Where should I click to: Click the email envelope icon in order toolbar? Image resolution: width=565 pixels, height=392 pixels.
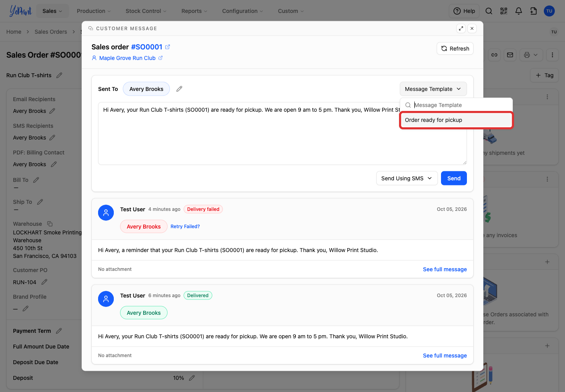click(510, 55)
